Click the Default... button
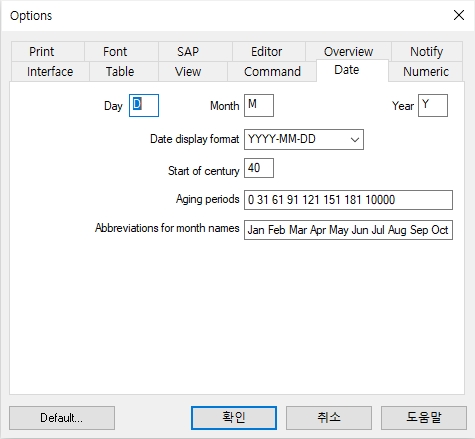The width and height of the screenshot is (475, 439). point(62,418)
